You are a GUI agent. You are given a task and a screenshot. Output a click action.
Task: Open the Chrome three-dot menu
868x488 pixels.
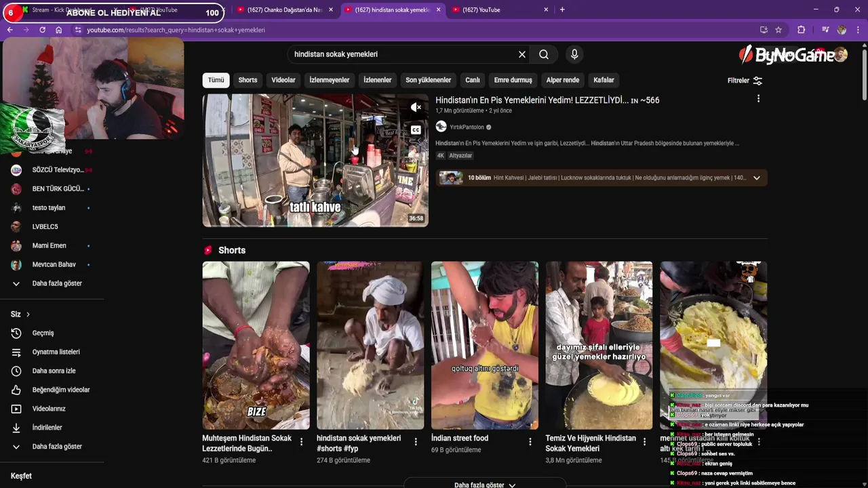859,30
